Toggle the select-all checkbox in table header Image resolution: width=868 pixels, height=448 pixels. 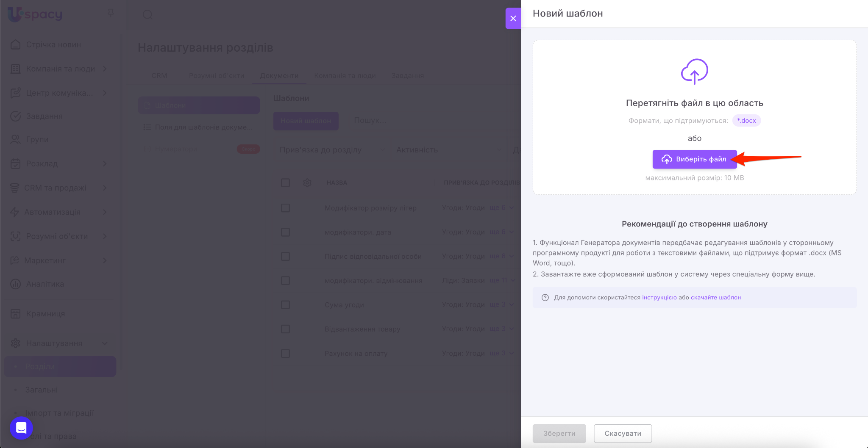click(x=285, y=183)
